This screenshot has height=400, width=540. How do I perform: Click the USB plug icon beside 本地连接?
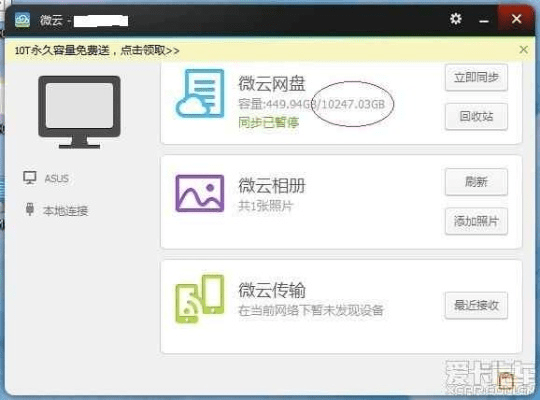pos(30,209)
